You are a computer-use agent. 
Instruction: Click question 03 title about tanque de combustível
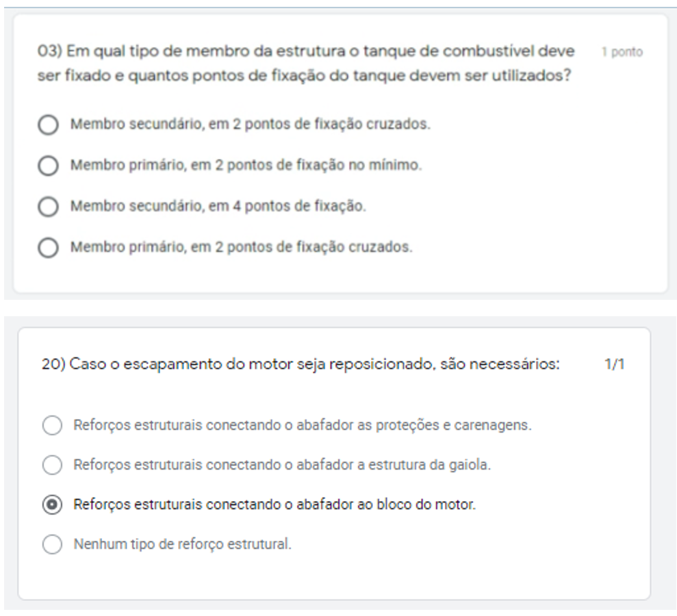(x=305, y=64)
